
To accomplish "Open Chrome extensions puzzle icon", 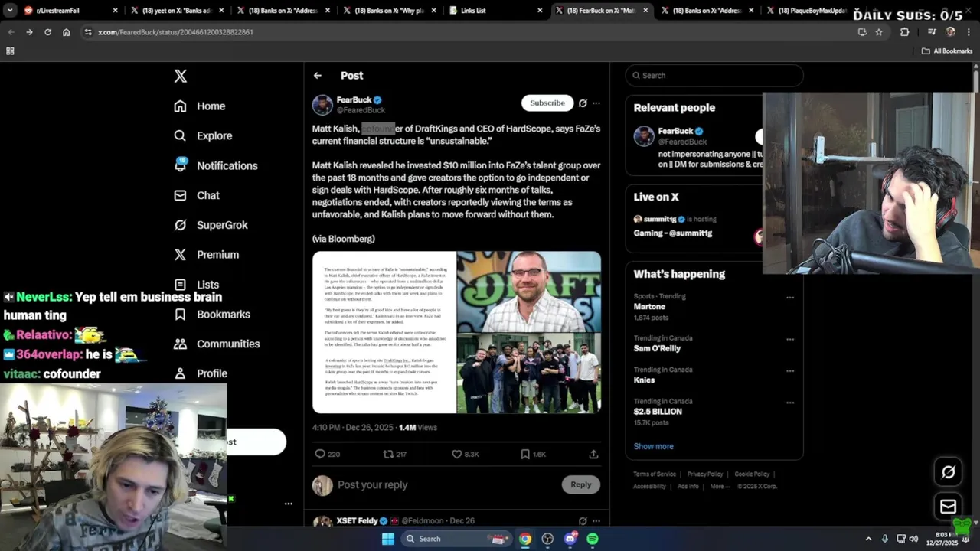I will pos(904,32).
